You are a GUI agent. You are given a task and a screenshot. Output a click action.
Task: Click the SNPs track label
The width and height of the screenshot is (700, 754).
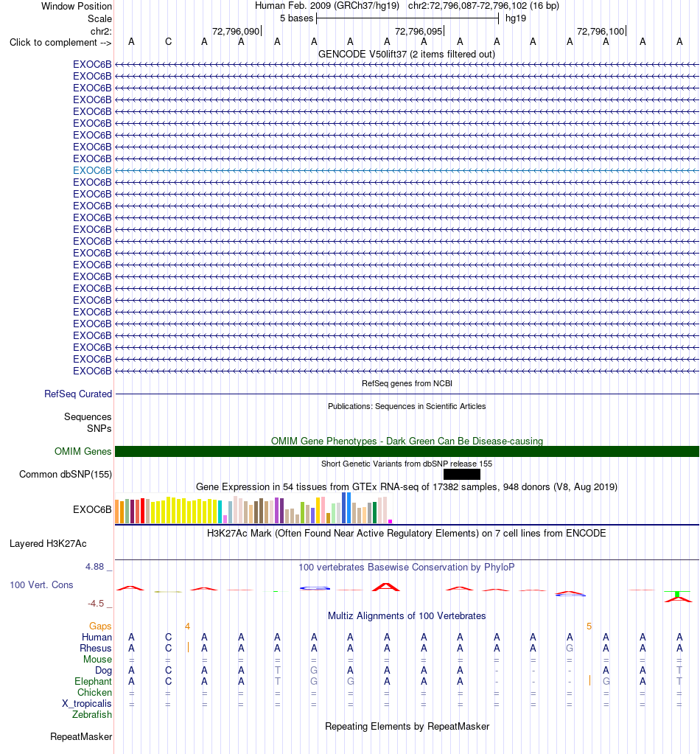click(99, 428)
